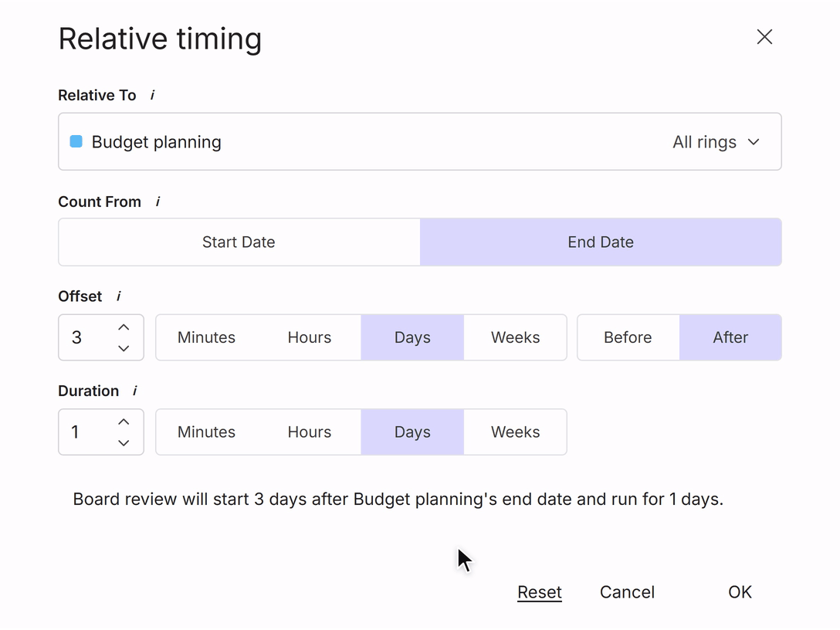This screenshot has height=630, width=840.
Task: Set Offset unit to Weeks
Action: pos(516,337)
